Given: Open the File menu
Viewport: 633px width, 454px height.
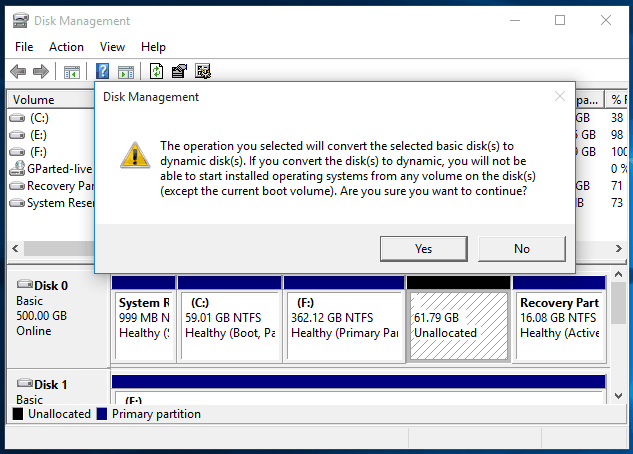Looking at the screenshot, I should click(x=24, y=47).
